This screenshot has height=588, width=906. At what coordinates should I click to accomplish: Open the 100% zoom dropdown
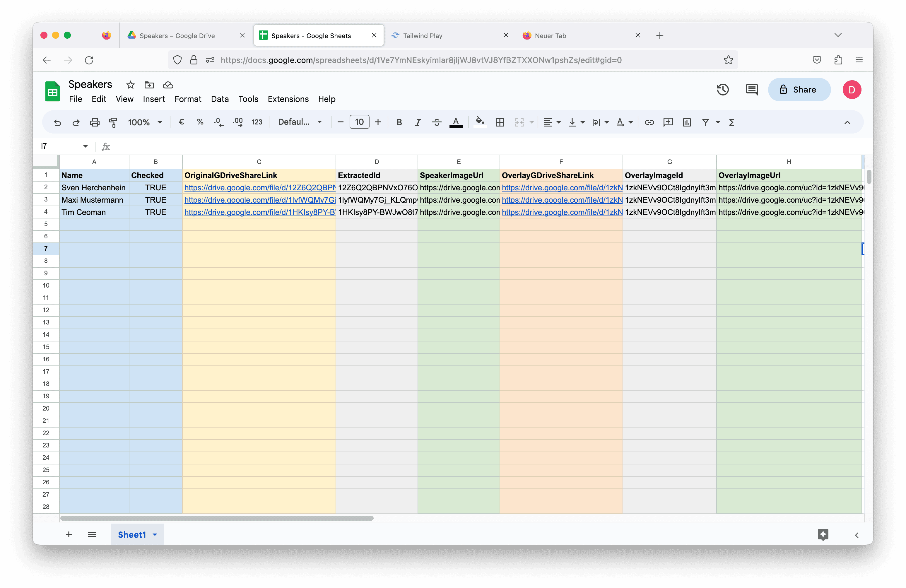145,122
